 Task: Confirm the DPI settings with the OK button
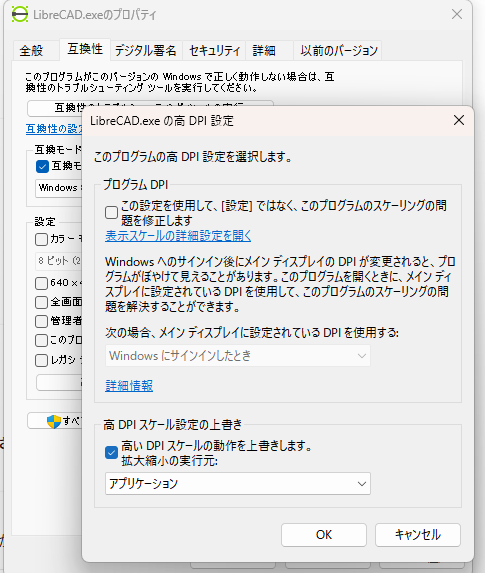324,535
